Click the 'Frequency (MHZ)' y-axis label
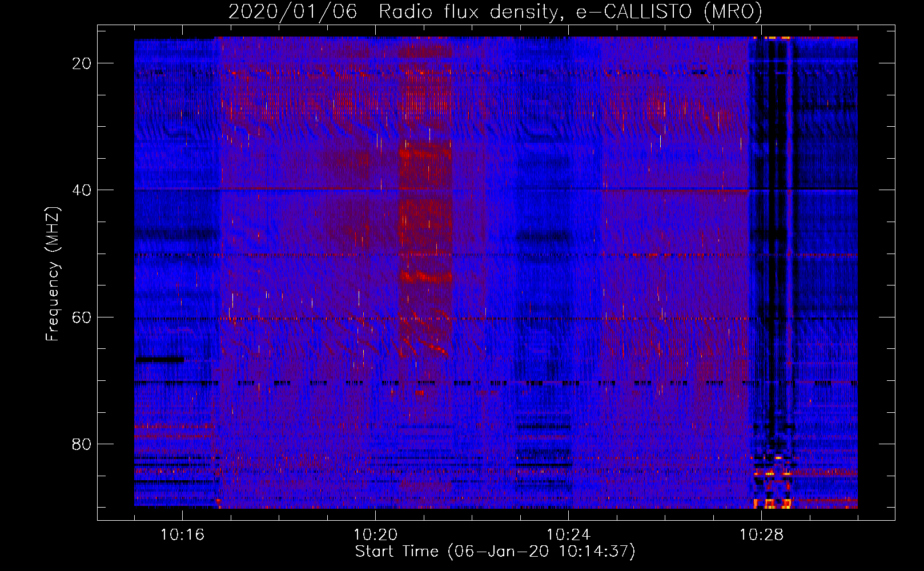The width and height of the screenshot is (924, 571). [53, 274]
